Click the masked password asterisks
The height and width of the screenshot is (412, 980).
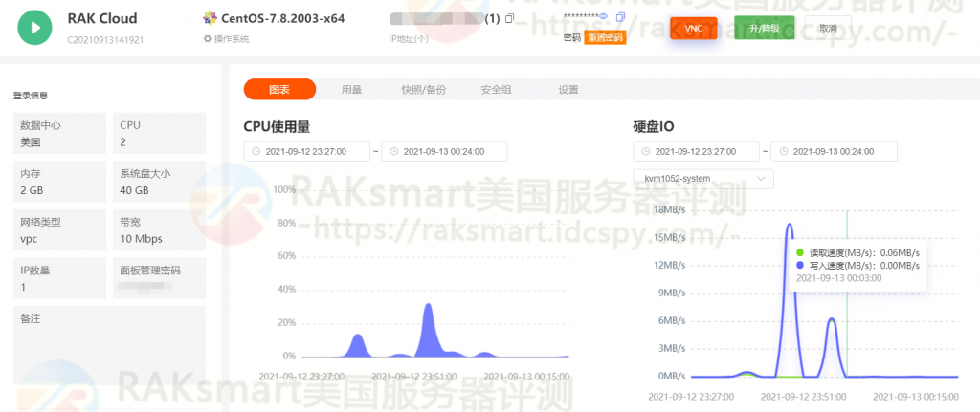click(581, 16)
